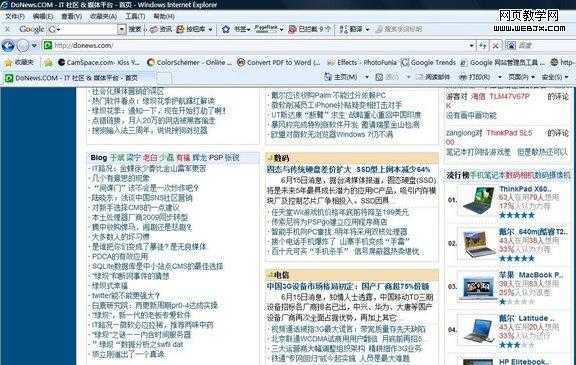The width and height of the screenshot is (576, 365).
Task: Open the CamSpace.com favorite link
Action: tap(98, 62)
